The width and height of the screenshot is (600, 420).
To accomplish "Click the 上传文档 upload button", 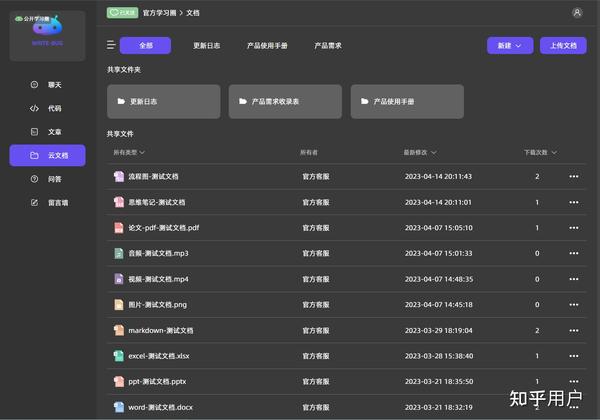I will (563, 46).
